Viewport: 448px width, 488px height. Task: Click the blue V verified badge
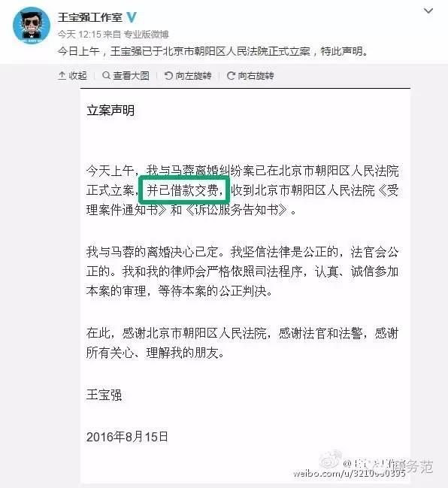point(132,17)
